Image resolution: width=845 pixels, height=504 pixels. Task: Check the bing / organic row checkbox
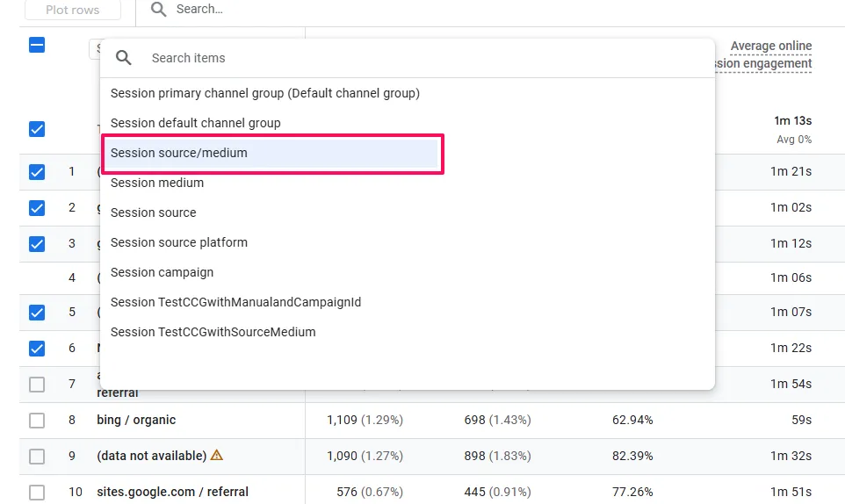click(37, 421)
